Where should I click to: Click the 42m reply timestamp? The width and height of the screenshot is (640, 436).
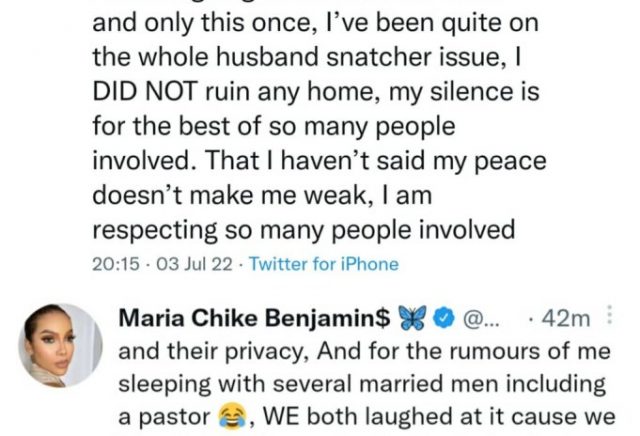coord(569,320)
